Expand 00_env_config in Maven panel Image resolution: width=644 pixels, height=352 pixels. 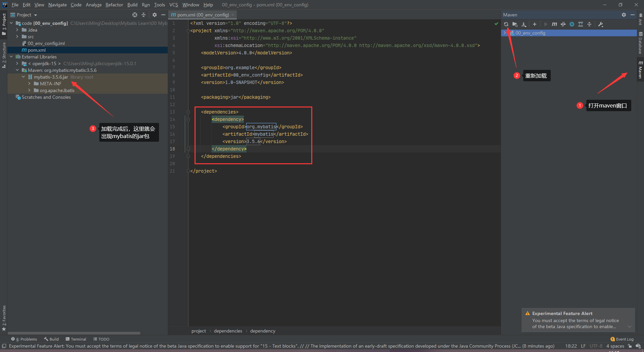point(505,33)
